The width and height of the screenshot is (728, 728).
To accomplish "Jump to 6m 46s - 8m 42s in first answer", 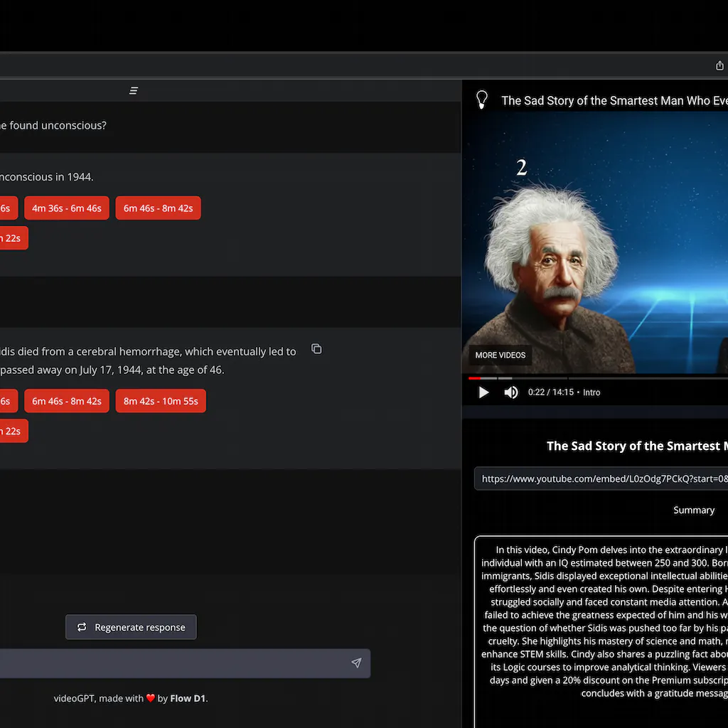I will tap(158, 208).
